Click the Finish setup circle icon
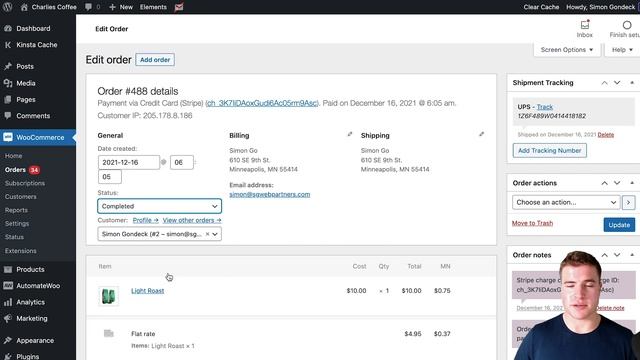This screenshot has height=360, width=640. click(627, 25)
